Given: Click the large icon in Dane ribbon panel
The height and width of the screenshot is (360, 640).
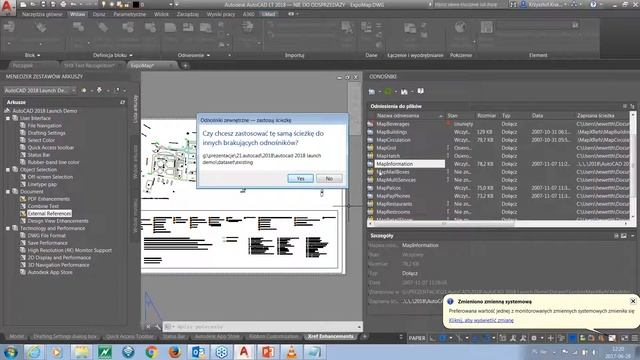Looking at the screenshot, I should pyautogui.click(x=367, y=27).
